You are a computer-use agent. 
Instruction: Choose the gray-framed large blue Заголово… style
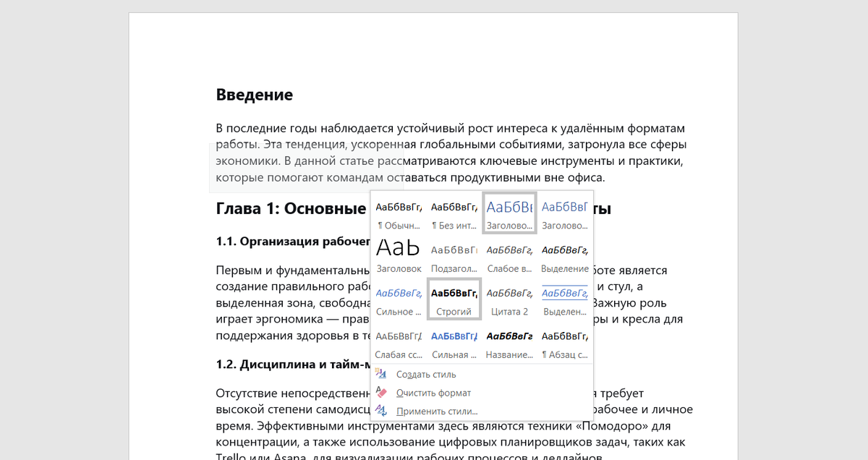pos(509,213)
